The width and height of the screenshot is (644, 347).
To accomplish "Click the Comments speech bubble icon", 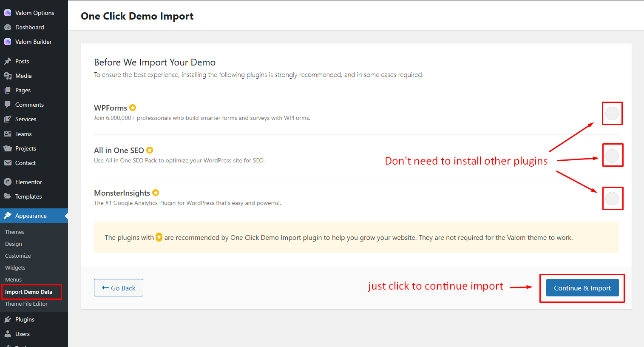I will 8,105.
